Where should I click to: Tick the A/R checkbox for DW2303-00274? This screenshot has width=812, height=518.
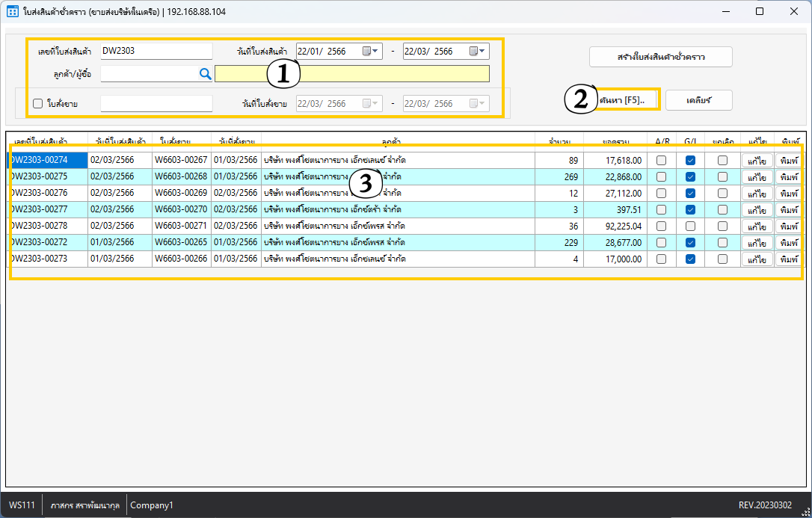click(x=661, y=160)
